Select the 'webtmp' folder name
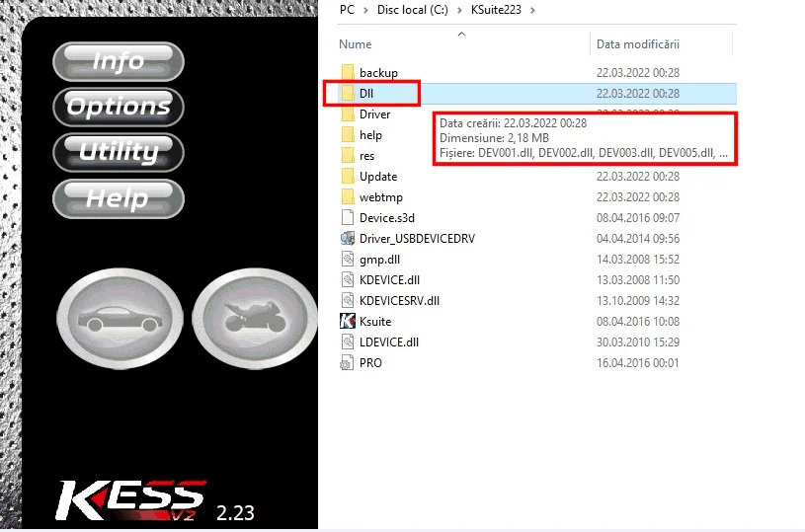The image size is (805, 532). click(381, 197)
